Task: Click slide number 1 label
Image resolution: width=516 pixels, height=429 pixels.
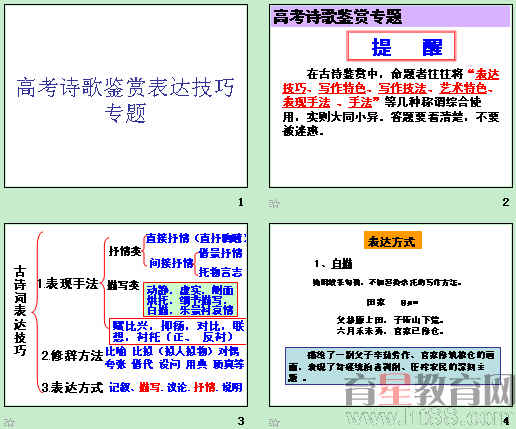Action: (241, 202)
